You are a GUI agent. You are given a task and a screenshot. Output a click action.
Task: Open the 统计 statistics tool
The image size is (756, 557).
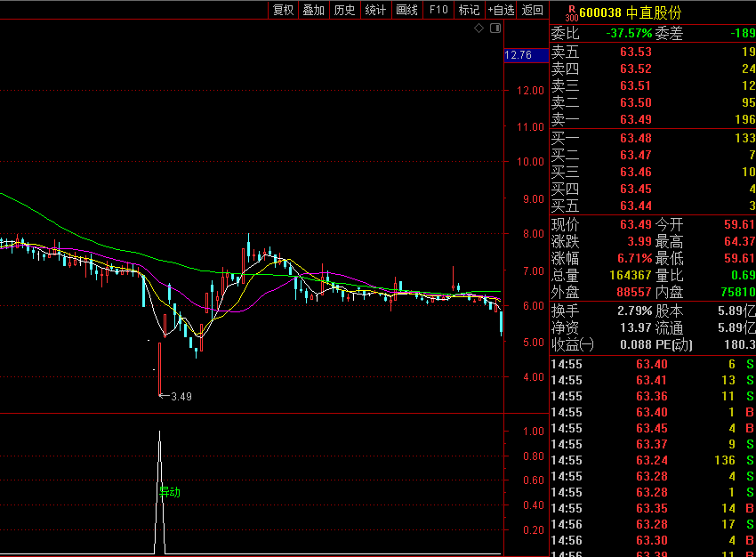point(375,10)
